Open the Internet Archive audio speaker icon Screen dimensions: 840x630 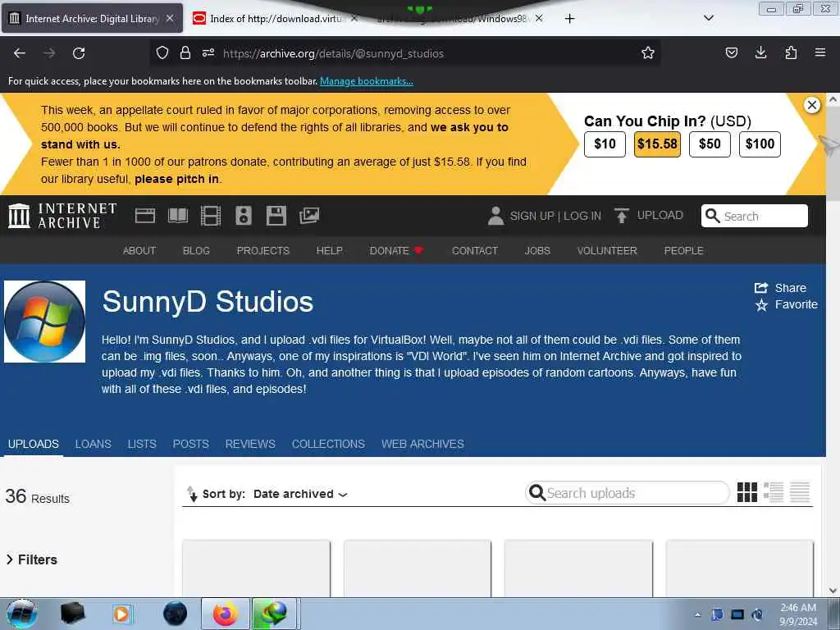243,216
